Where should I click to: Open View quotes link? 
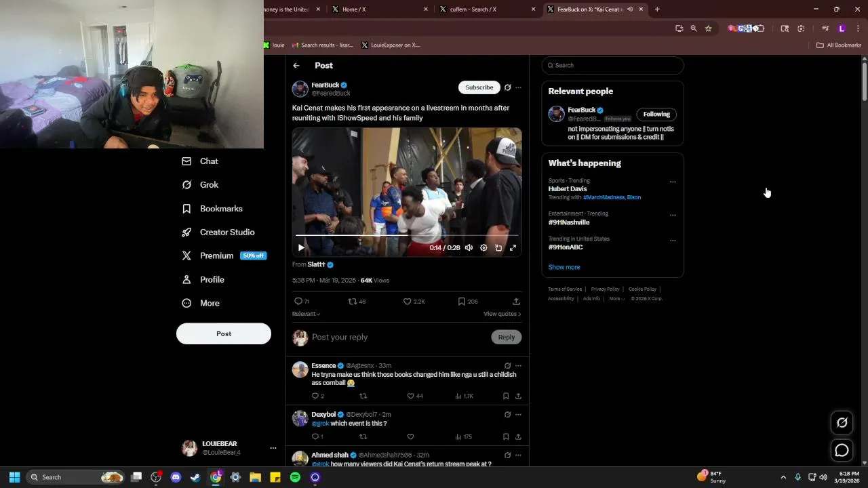click(502, 314)
